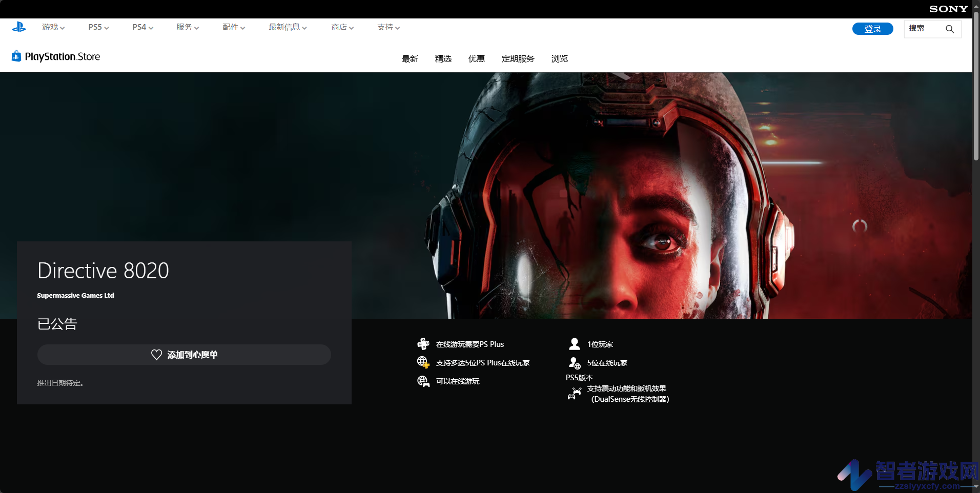Click the 5位在线玩家 text
Image resolution: width=980 pixels, height=493 pixels.
tap(607, 363)
